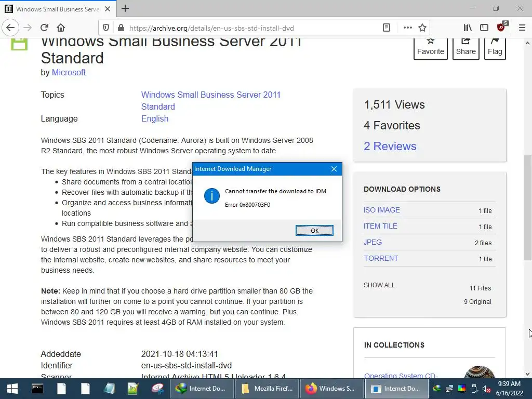The image size is (532, 399).
Task: Go back to the previous page
Action: click(x=10, y=28)
